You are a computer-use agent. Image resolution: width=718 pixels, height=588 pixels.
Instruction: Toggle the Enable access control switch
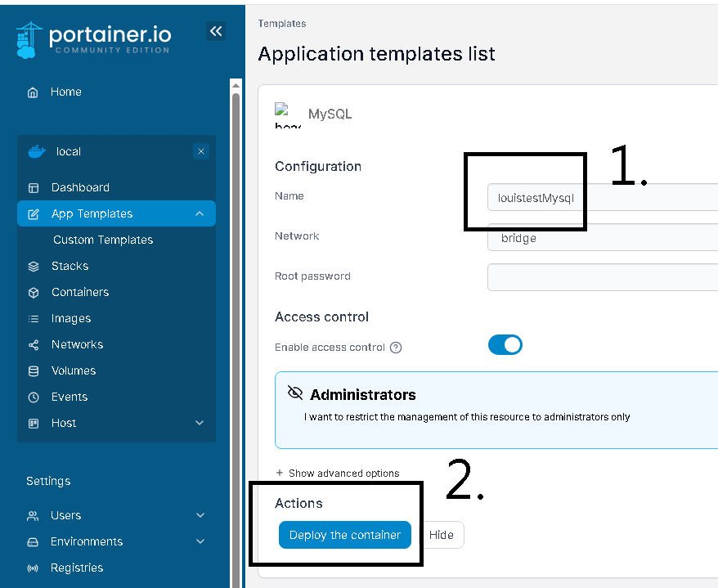(x=505, y=345)
